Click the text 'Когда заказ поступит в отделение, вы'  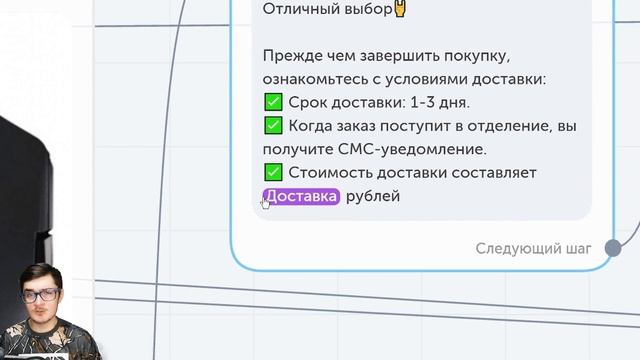point(432,126)
